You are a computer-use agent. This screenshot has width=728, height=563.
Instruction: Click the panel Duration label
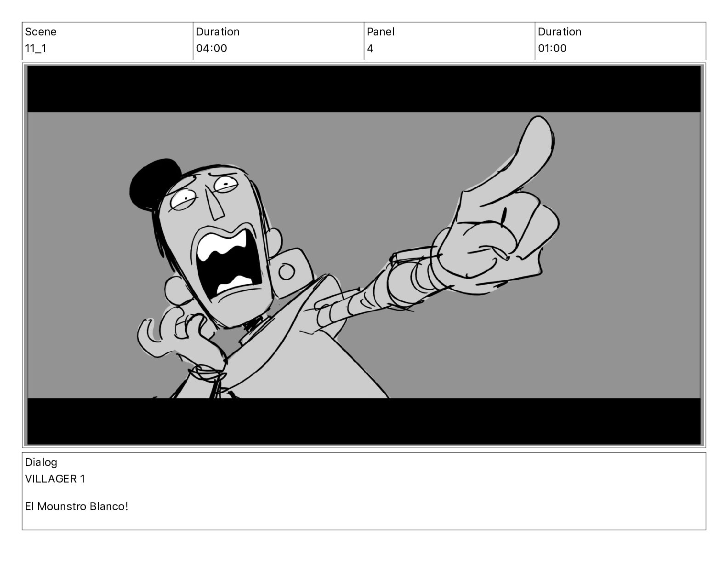(559, 32)
